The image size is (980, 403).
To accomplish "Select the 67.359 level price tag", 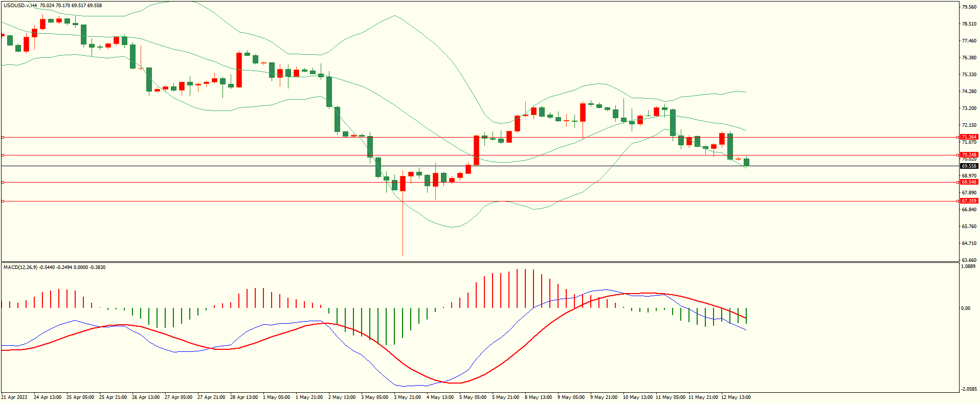I will tap(969, 201).
